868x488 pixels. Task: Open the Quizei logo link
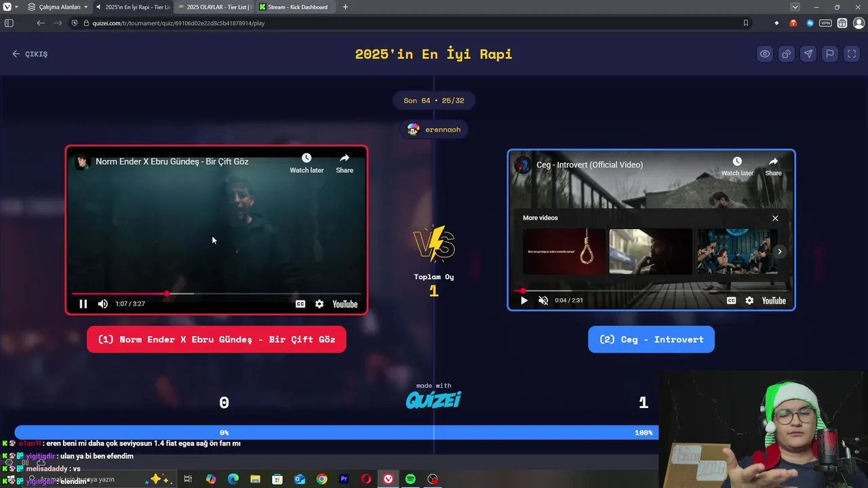coord(433,401)
